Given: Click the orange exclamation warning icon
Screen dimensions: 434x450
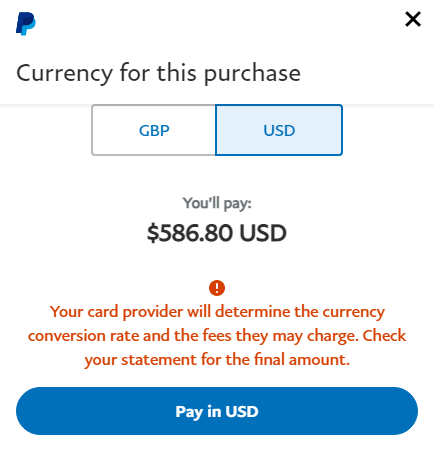Looking at the screenshot, I should (217, 288).
